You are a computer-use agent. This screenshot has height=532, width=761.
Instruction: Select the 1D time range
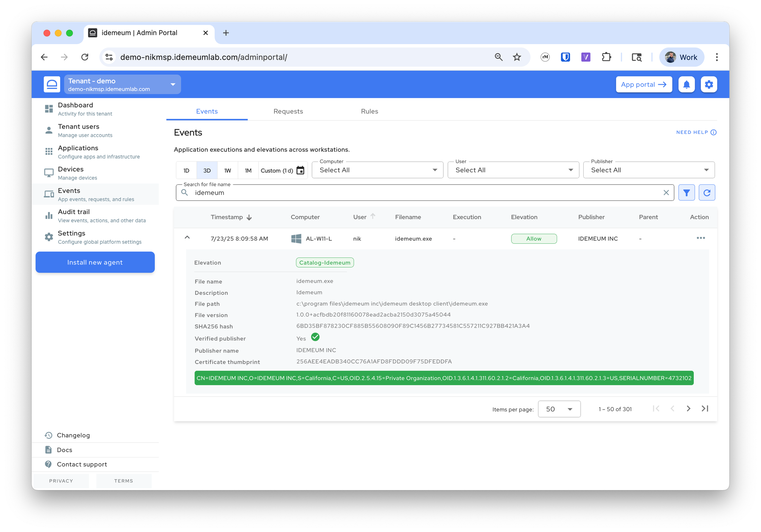[186, 170]
